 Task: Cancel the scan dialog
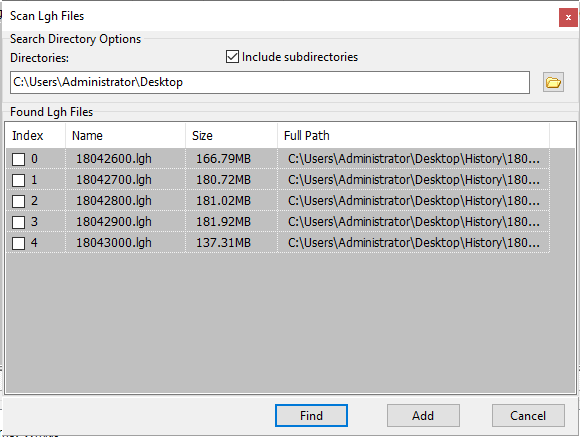click(528, 416)
